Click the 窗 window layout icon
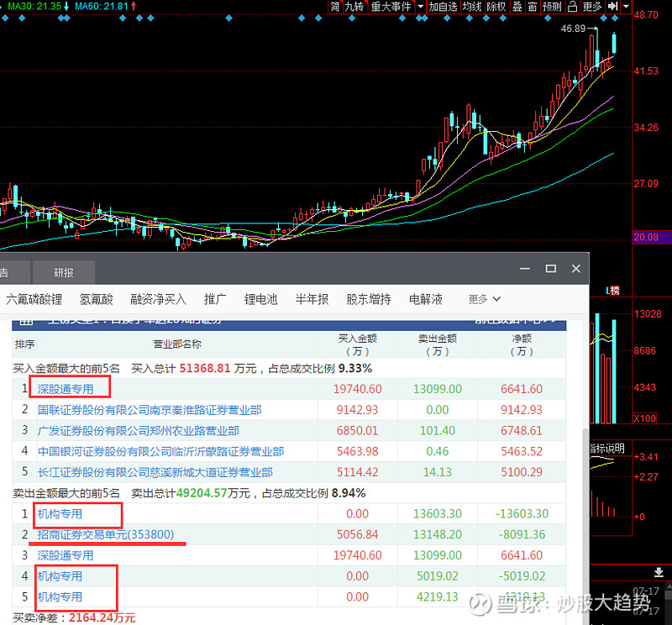The height and width of the screenshot is (625, 672). 533,7
